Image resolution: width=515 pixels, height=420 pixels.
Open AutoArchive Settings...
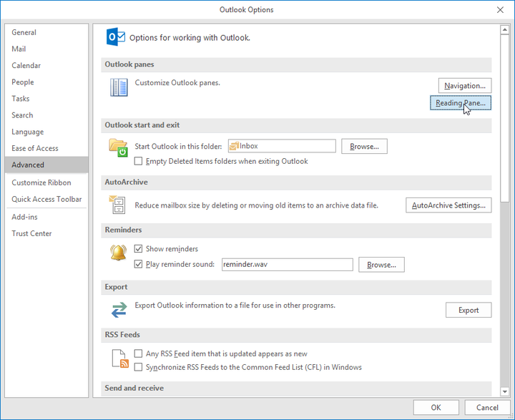448,205
